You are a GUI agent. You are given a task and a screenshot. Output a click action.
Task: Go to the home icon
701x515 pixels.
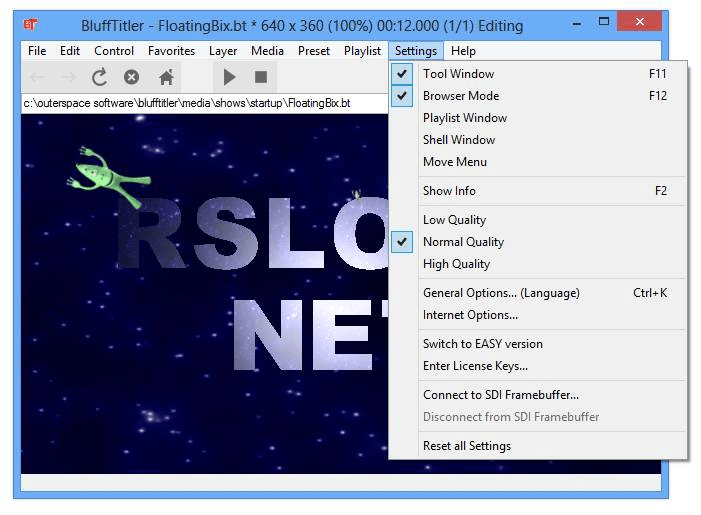pos(166,77)
